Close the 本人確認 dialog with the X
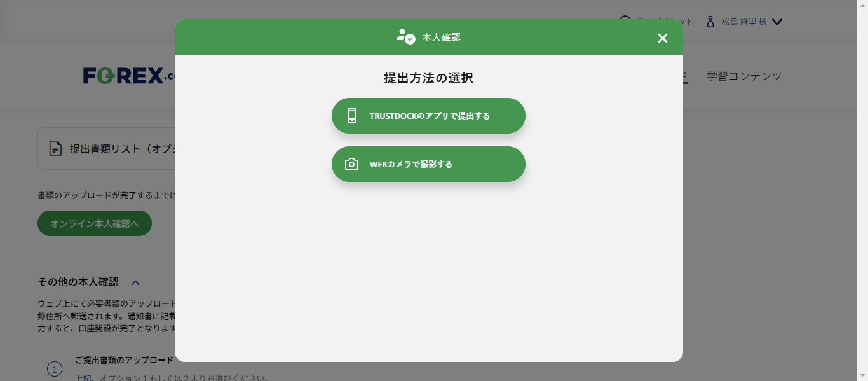Screen dimensions: 868x381 click(662, 38)
